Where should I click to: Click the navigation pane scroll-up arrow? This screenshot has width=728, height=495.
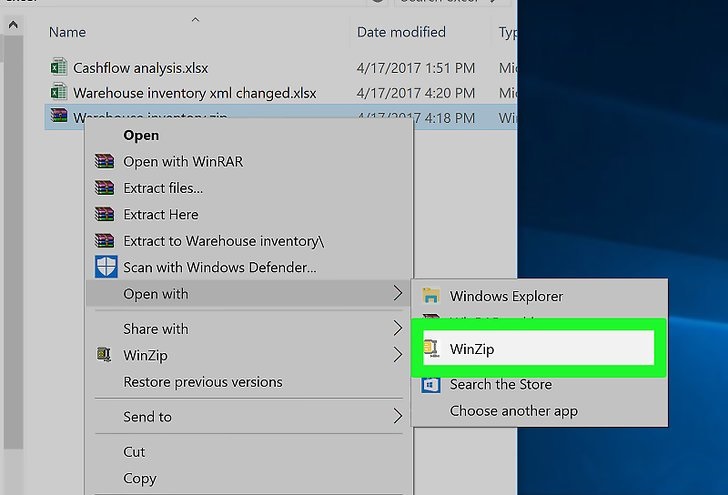(13, 24)
